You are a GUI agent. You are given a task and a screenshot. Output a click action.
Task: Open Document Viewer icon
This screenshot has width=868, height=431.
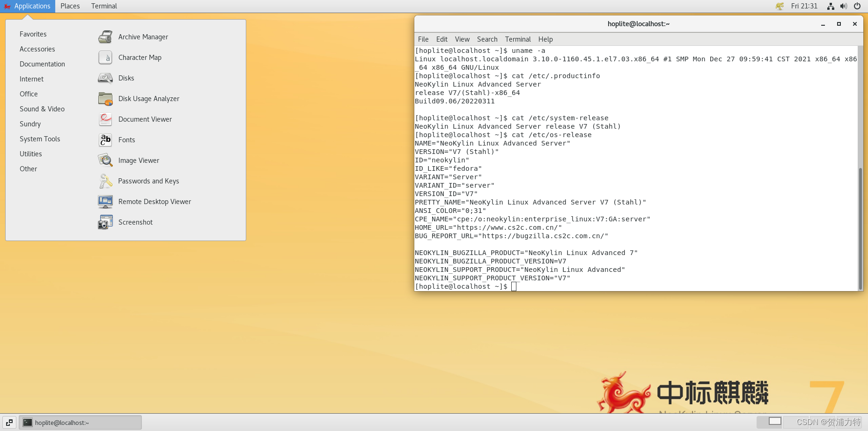click(x=105, y=119)
